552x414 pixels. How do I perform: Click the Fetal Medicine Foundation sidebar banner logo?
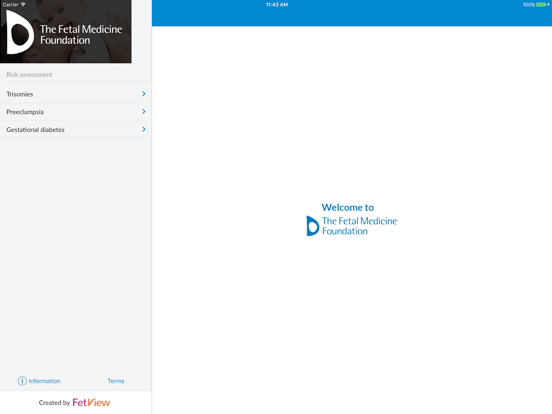pos(65,32)
